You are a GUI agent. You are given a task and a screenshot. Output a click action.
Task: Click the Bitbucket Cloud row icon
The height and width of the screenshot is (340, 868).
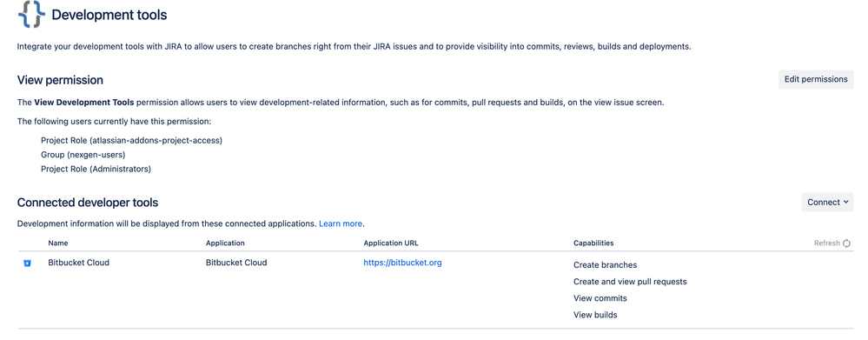click(27, 263)
